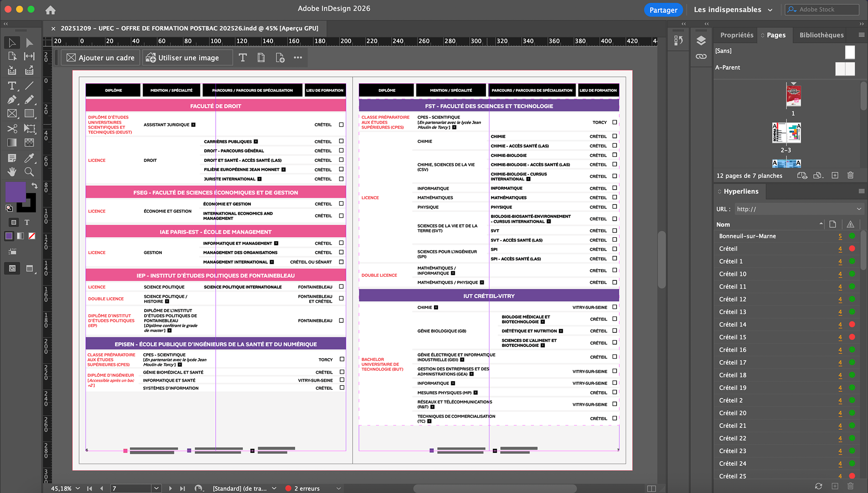868x493 pixels.
Task: Tick checkbox beside Assistant Juridique Créteil
Action: (341, 125)
